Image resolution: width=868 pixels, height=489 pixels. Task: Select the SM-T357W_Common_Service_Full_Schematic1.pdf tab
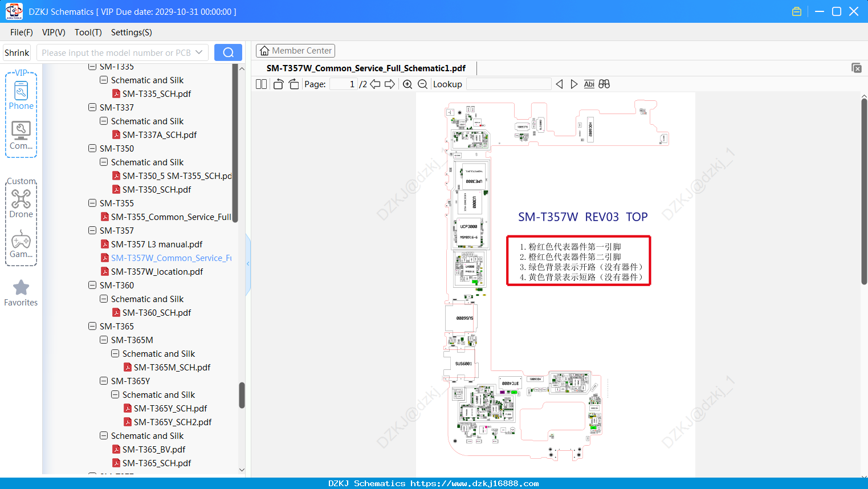pos(366,68)
